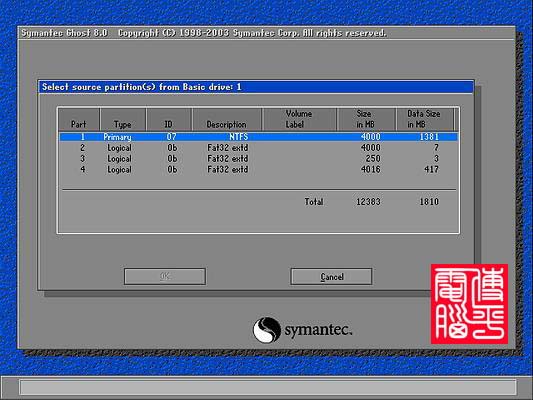Click the empty status bar at bottom
The width and height of the screenshot is (533, 400).
pyautogui.click(x=268, y=387)
